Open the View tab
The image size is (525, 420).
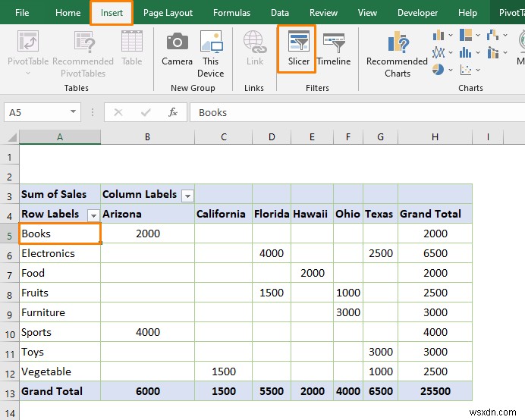pyautogui.click(x=367, y=13)
